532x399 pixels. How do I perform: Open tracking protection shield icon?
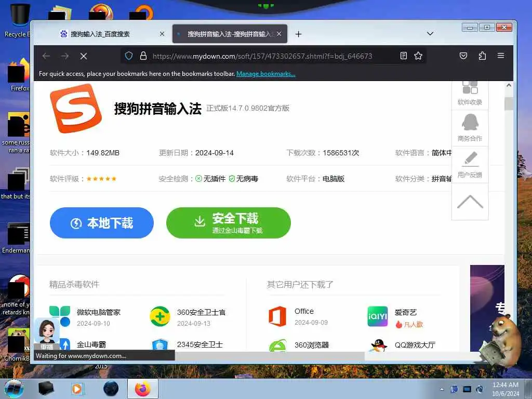point(129,56)
